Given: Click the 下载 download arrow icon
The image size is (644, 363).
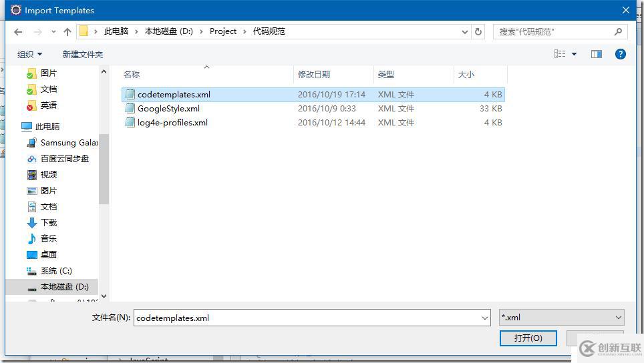Looking at the screenshot, I should point(31,223).
